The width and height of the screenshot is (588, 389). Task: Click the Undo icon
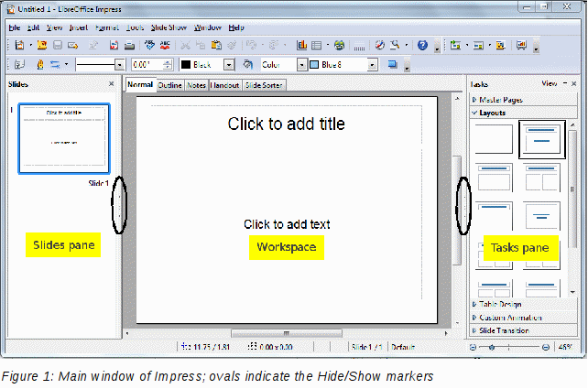pyautogui.click(x=251, y=46)
